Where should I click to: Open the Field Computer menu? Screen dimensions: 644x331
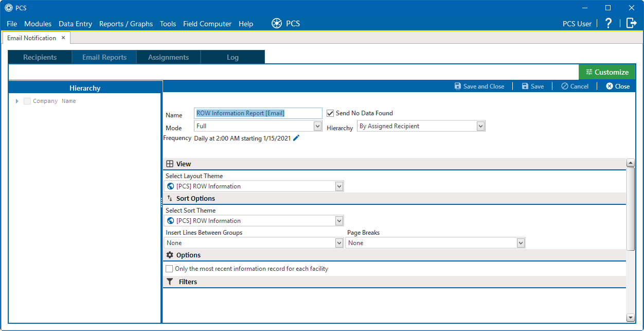[x=207, y=24]
